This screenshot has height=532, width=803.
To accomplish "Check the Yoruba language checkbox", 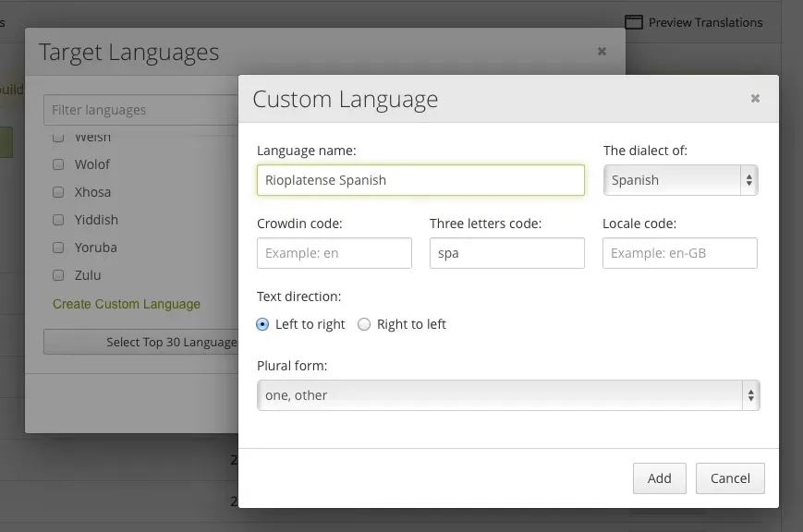I will point(57,247).
